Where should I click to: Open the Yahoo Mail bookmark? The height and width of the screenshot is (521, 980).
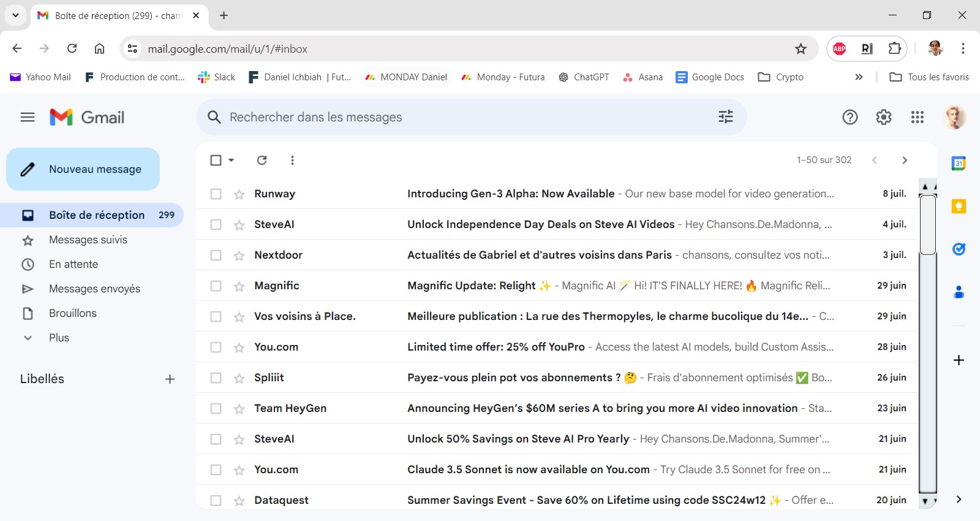(x=40, y=77)
